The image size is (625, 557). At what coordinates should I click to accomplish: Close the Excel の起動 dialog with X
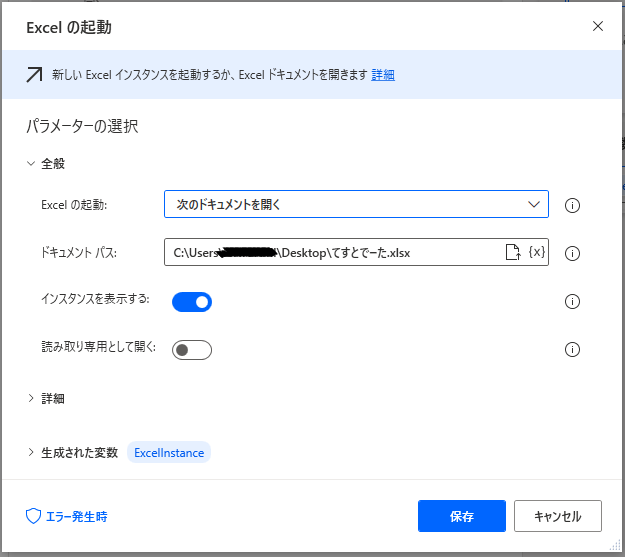tap(598, 26)
